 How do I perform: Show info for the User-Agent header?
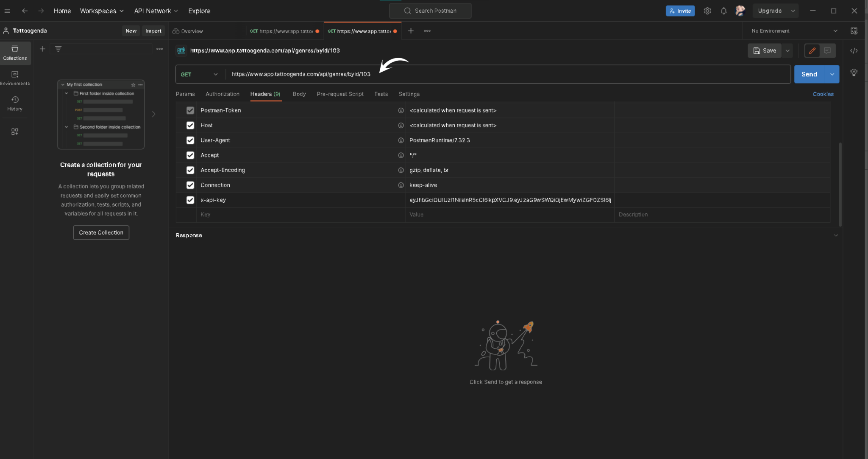tap(401, 140)
